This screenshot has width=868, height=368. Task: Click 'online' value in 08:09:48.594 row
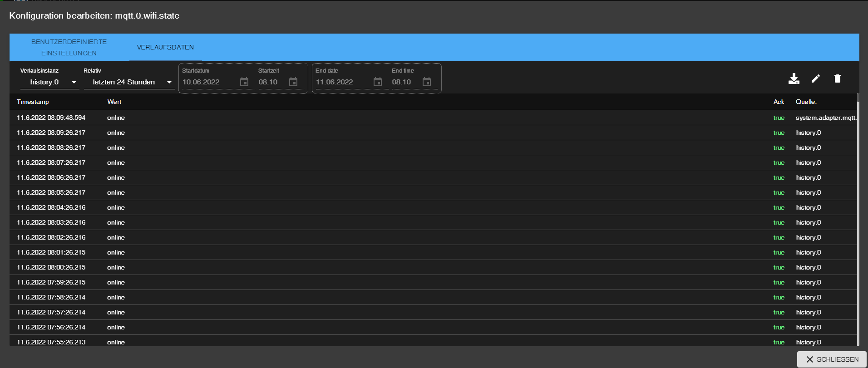[x=116, y=118]
